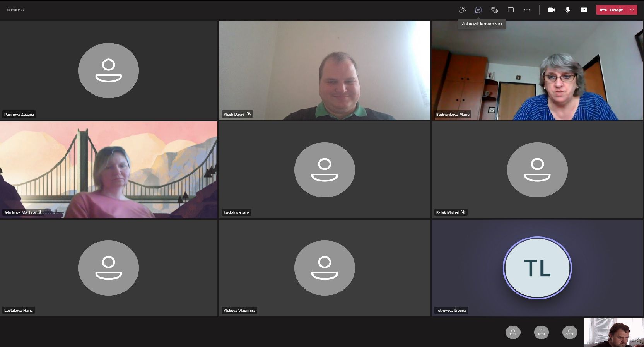Select Bednarikova Marie's video tile
The width and height of the screenshot is (644, 347).
click(x=537, y=70)
